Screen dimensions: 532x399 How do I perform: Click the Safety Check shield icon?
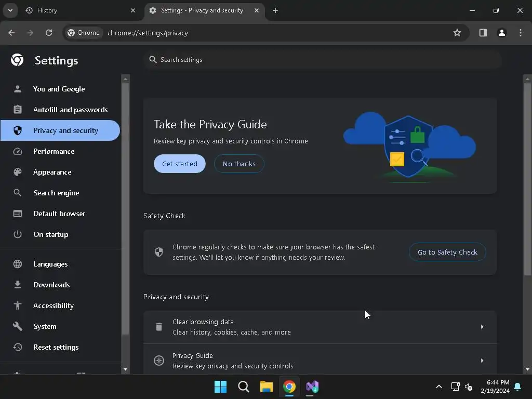(159, 252)
